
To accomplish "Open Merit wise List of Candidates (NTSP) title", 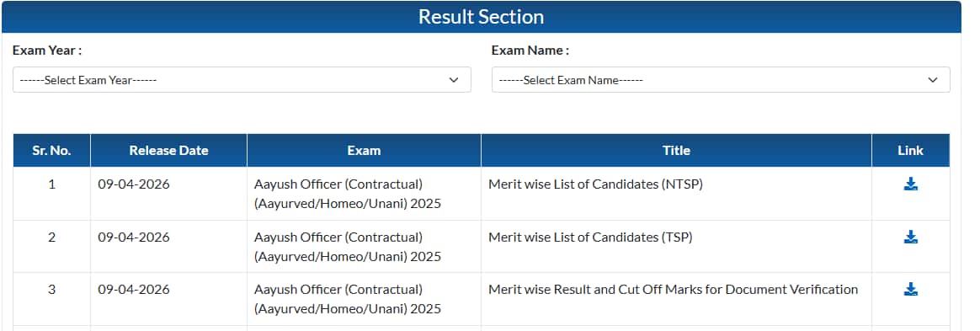I will [x=595, y=184].
